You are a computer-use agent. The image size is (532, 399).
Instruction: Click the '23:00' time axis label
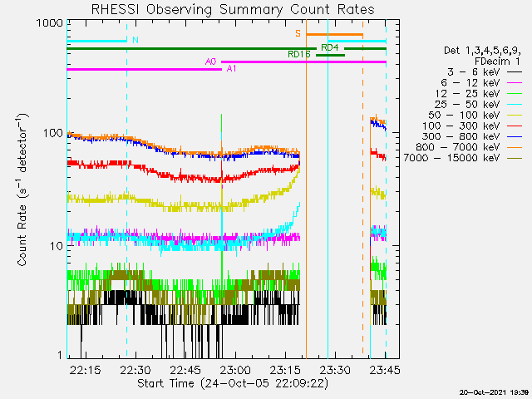235,370
